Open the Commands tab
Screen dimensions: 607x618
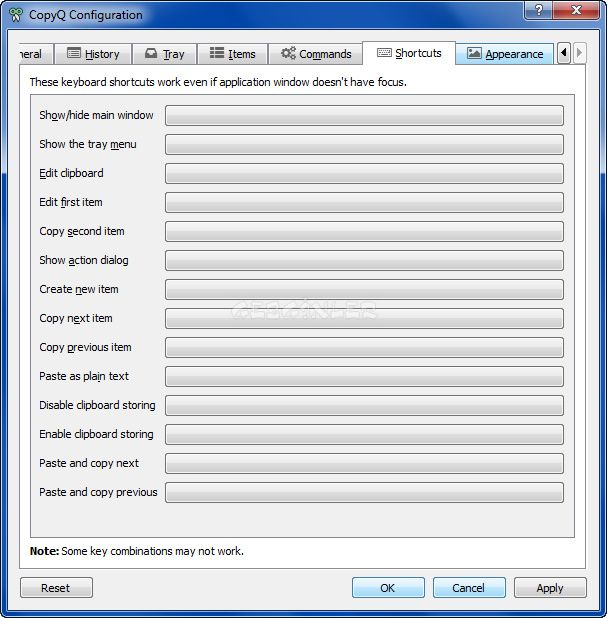point(316,54)
